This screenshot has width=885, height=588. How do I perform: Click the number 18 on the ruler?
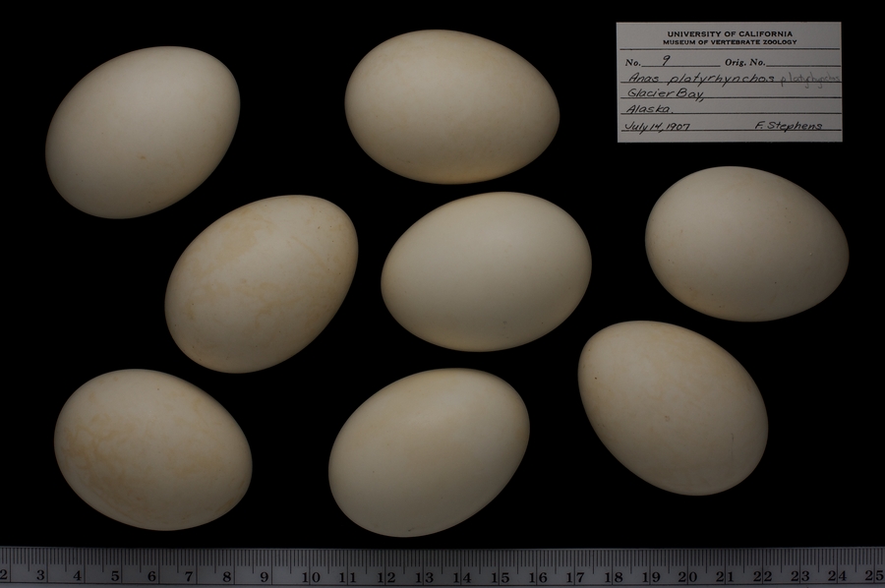(x=614, y=576)
